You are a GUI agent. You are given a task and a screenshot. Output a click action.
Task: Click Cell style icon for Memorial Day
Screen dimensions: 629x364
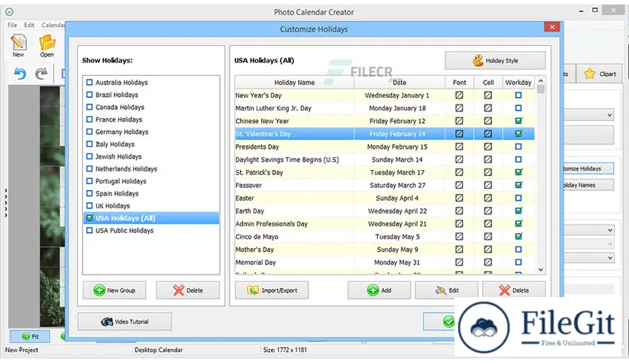point(488,262)
